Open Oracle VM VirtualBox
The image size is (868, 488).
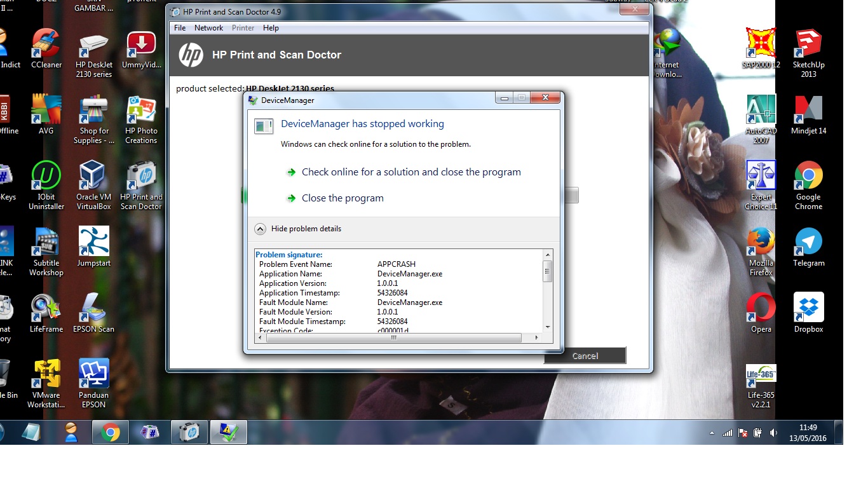click(92, 178)
